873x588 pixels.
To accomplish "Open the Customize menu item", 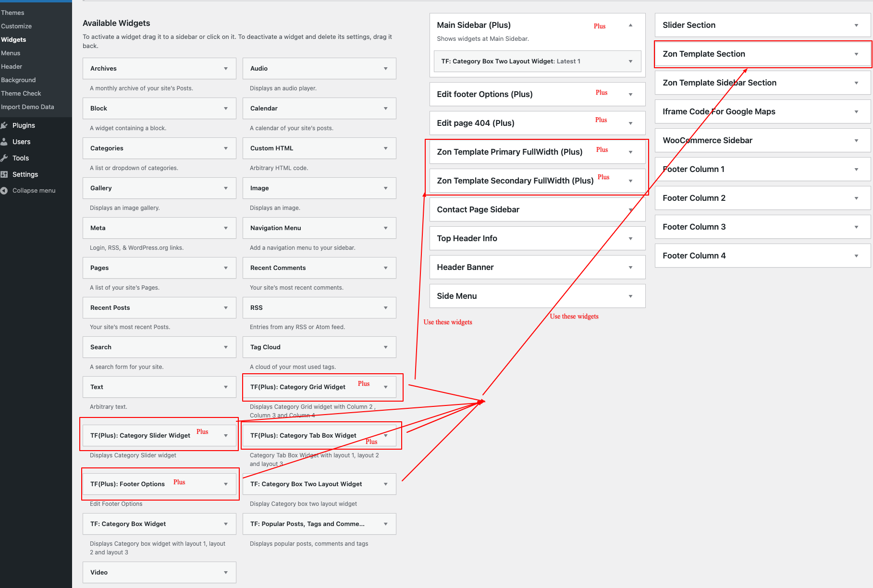I will (16, 26).
